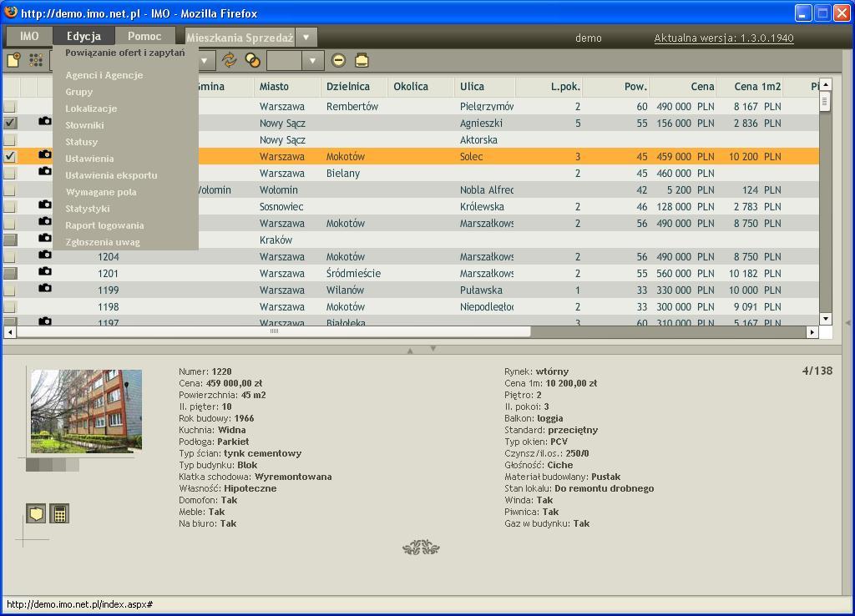This screenshot has height=616, width=855.
Task: Click the new offer icon in the toolbar
Action: [x=13, y=60]
